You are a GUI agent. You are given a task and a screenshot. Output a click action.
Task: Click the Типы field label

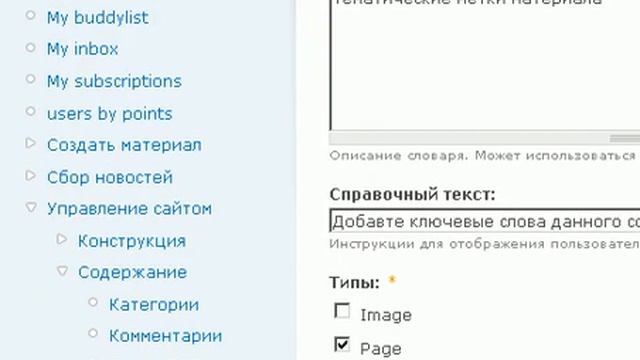coord(355,282)
